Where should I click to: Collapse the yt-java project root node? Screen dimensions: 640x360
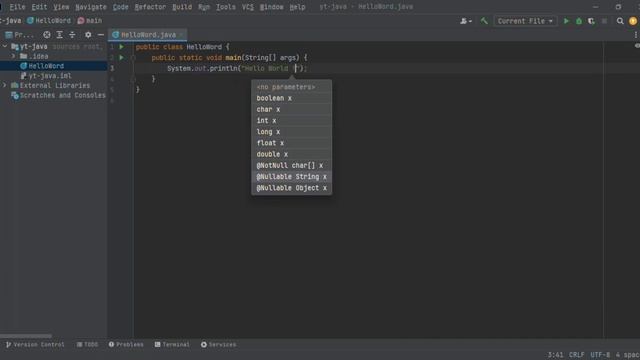pos(5,47)
